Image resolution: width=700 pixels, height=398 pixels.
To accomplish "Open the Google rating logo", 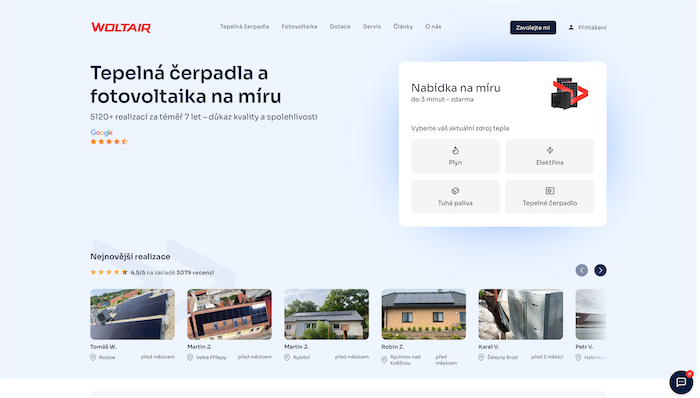I will pos(102,132).
